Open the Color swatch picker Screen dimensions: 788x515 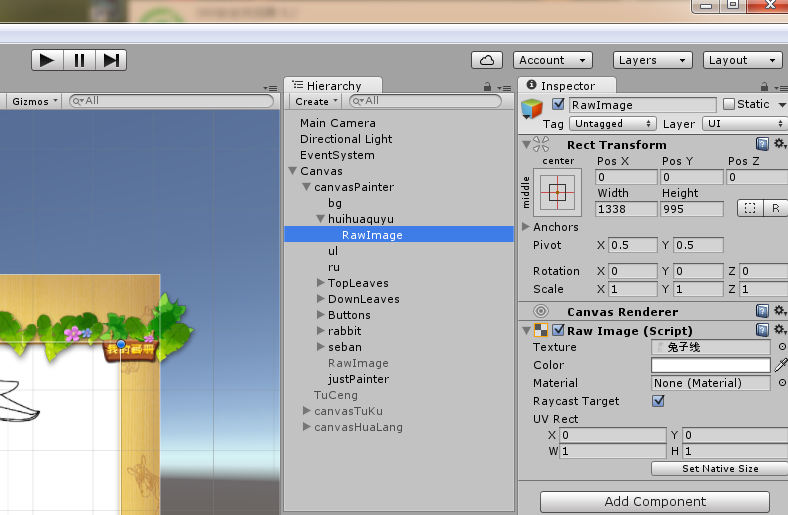pos(711,365)
